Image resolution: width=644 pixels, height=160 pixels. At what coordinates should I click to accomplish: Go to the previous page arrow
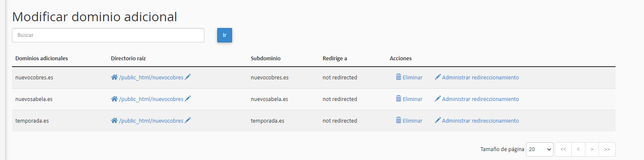click(x=578, y=149)
